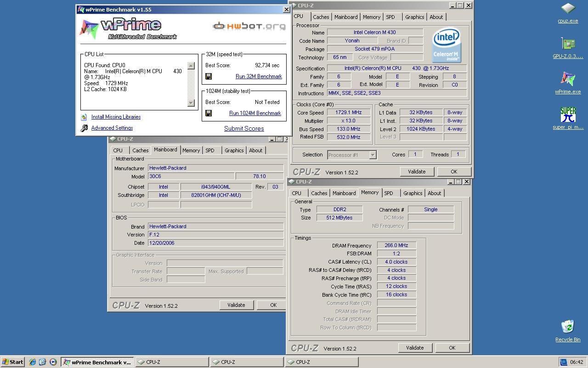Switch to Mainboard tab in CPU window
Screen dimensions: 588x368
[346, 17]
